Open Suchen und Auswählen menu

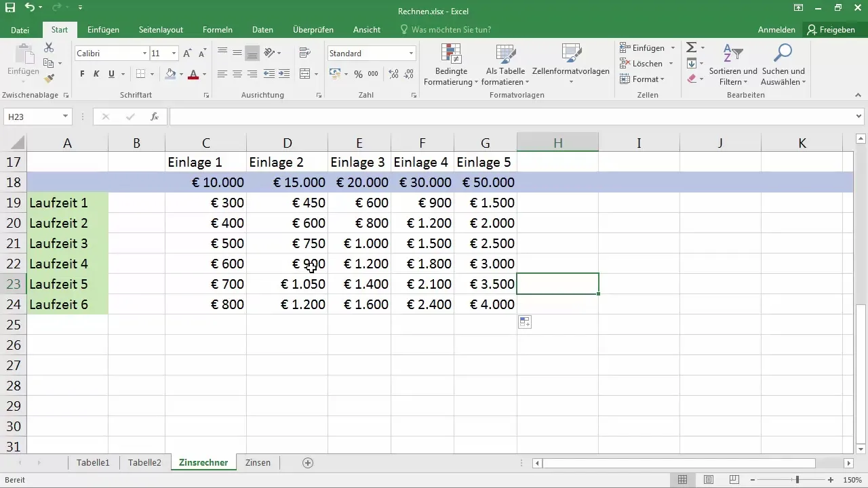(x=783, y=65)
